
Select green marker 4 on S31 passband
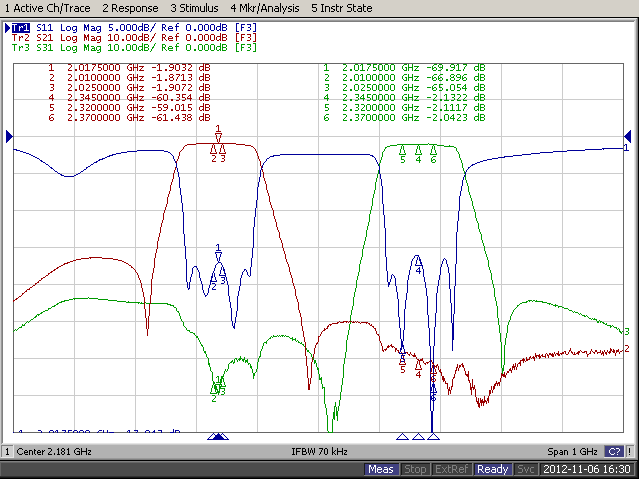[x=418, y=154]
